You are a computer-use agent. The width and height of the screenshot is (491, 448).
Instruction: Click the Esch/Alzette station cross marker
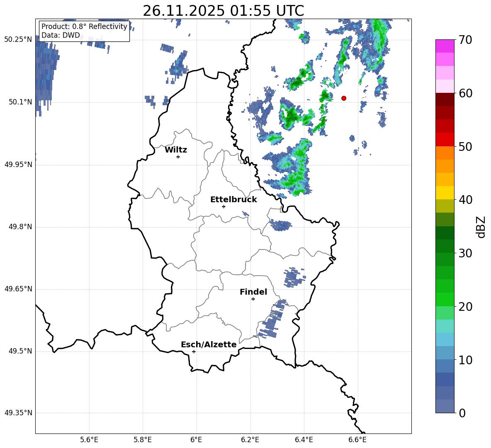pos(194,351)
